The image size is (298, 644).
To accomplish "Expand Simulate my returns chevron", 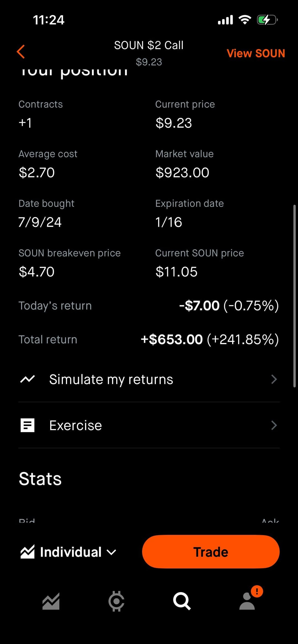I will (274, 379).
